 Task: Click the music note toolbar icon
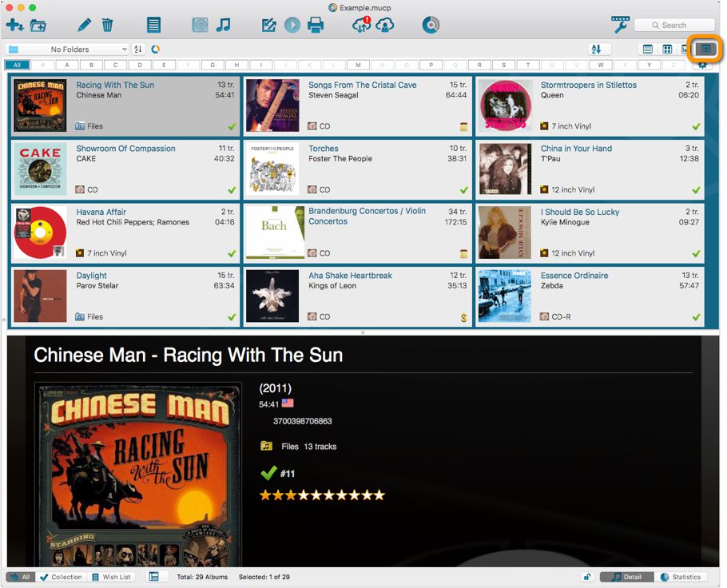point(224,25)
